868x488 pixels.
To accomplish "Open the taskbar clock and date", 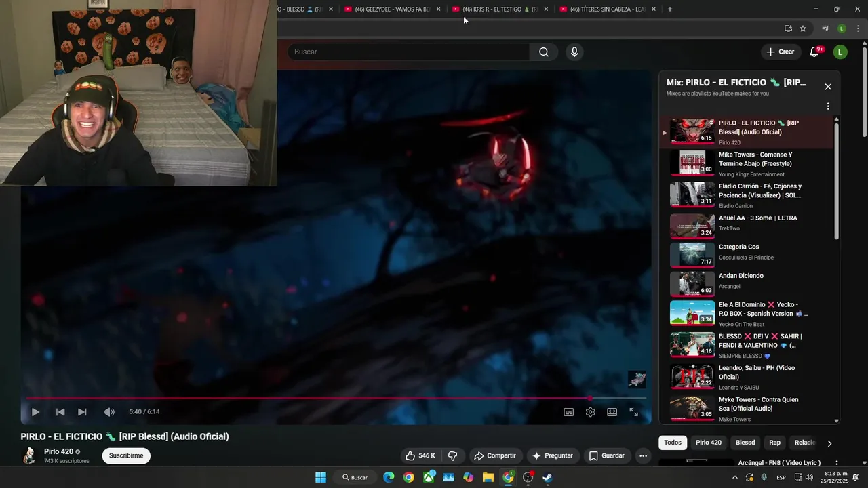I will (x=835, y=476).
